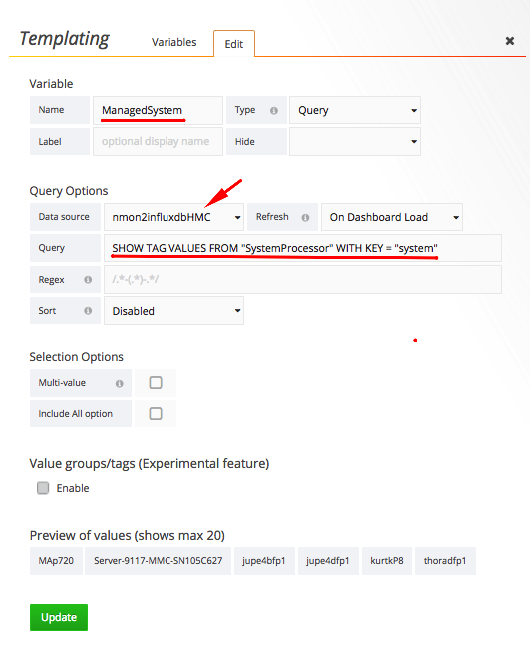Click the Regex input field

(x=303, y=279)
